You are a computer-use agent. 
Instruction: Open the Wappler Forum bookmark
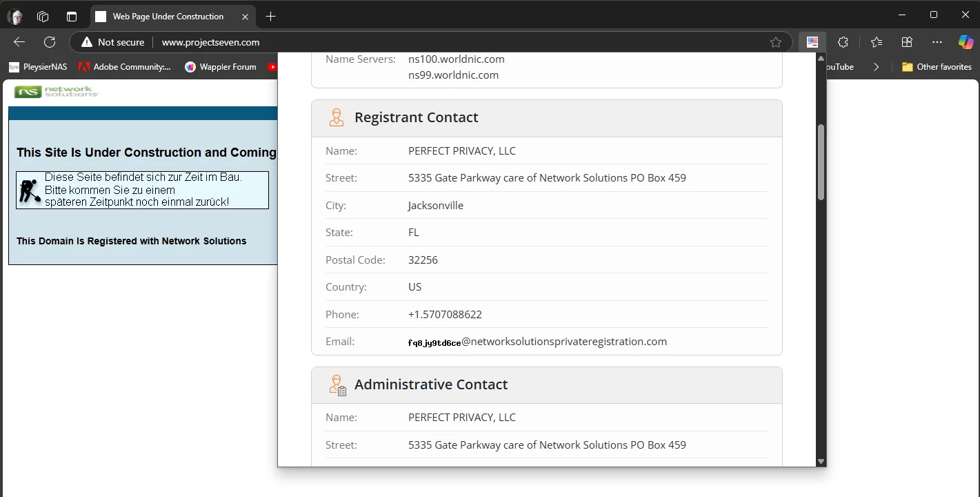click(221, 67)
